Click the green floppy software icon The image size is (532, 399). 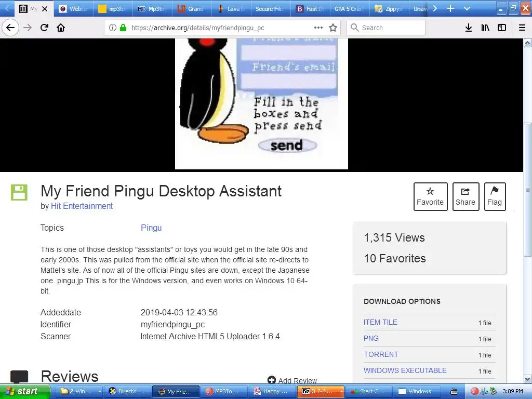pos(19,192)
